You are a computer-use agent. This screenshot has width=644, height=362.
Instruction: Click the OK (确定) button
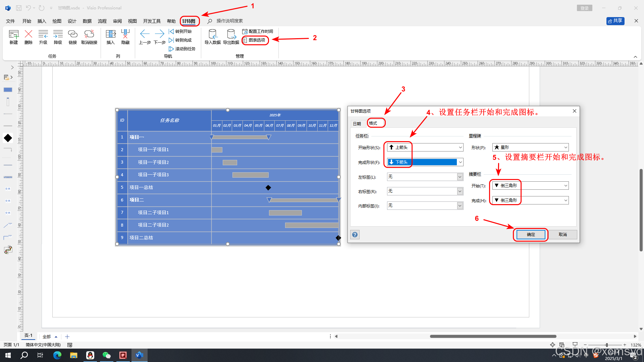pyautogui.click(x=531, y=235)
